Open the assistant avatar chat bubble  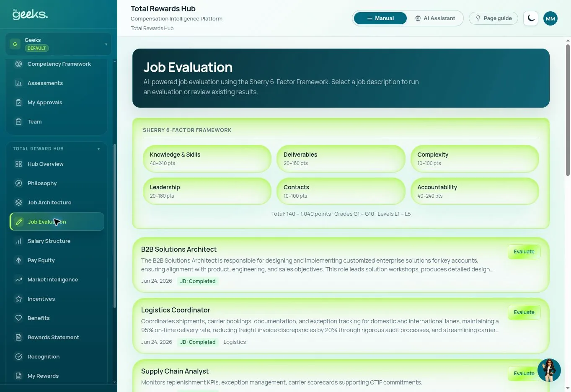pyautogui.click(x=549, y=370)
